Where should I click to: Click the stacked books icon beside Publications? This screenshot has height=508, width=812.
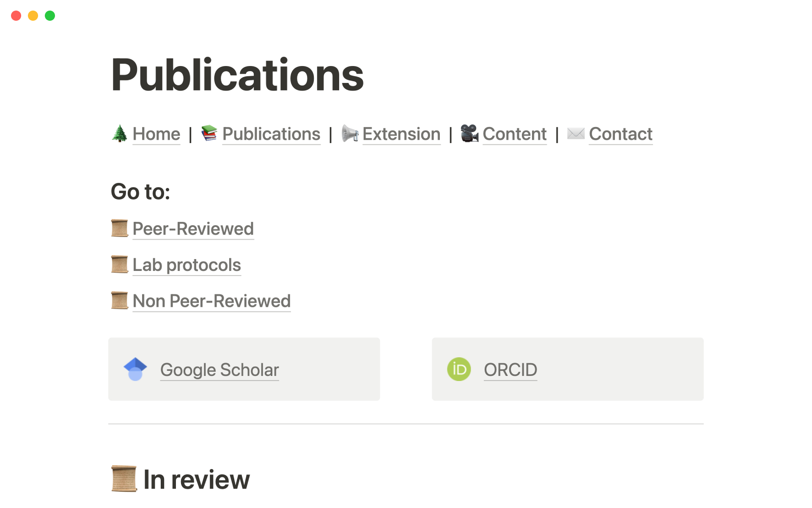point(209,133)
